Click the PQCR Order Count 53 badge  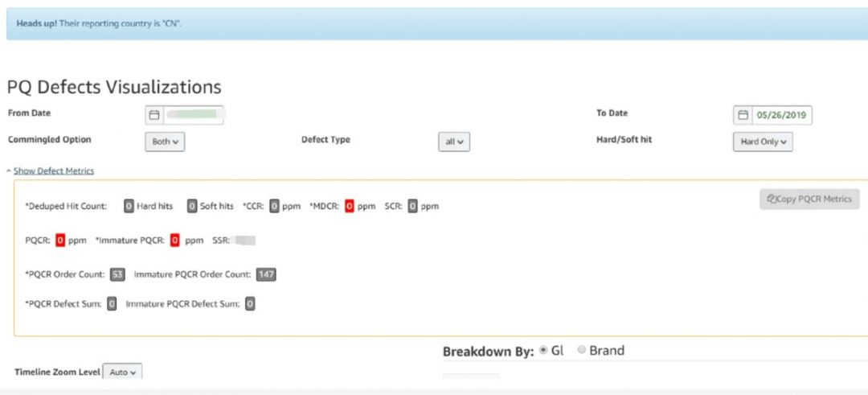[x=117, y=274]
